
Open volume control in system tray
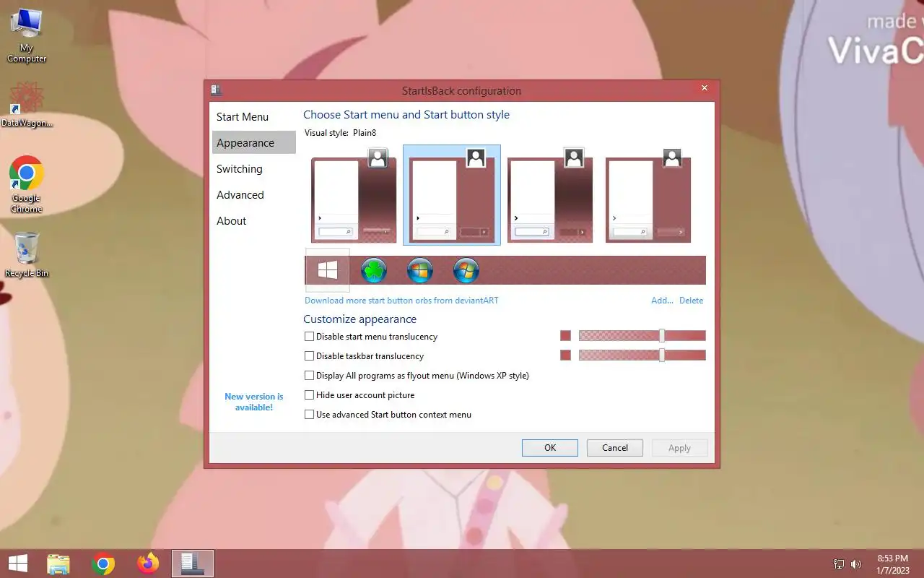pyautogui.click(x=856, y=564)
